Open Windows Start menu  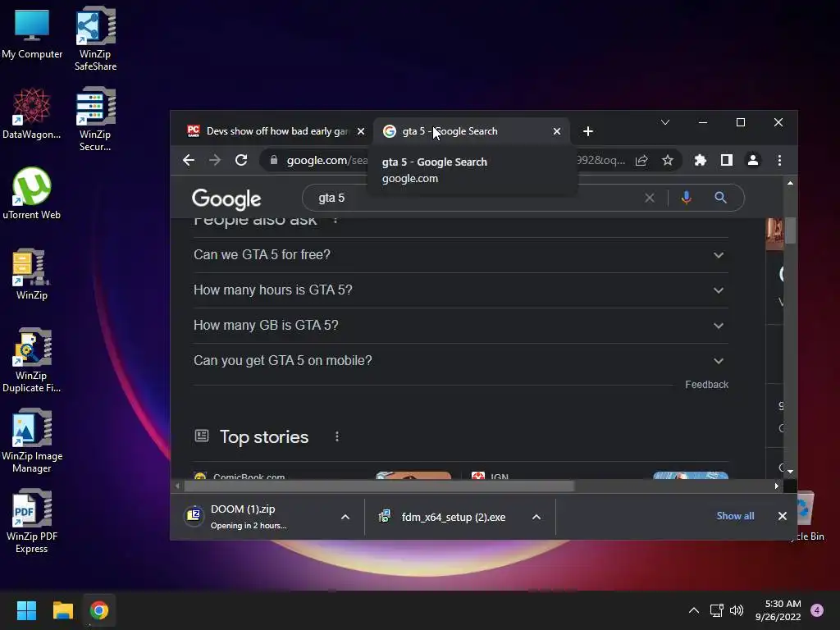click(x=26, y=610)
